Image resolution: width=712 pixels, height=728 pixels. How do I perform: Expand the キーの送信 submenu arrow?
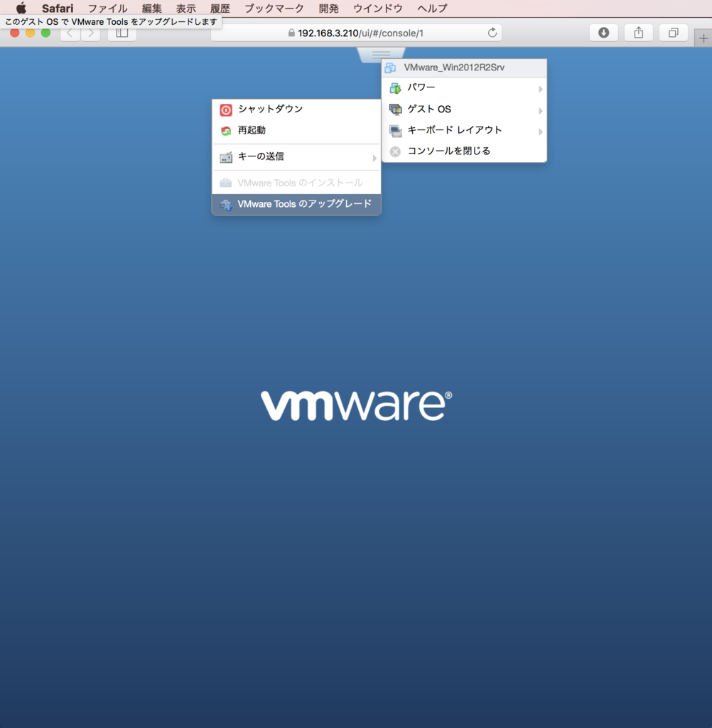(374, 159)
